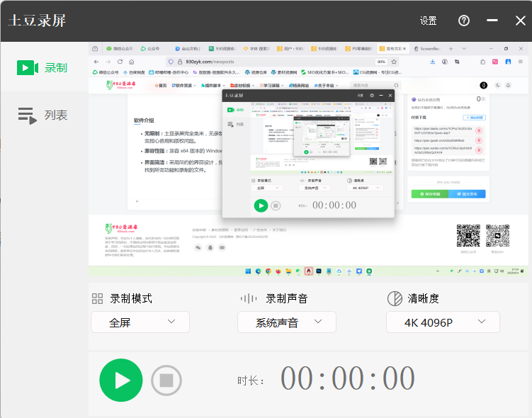Click the screen preview thumbnail

point(308,159)
